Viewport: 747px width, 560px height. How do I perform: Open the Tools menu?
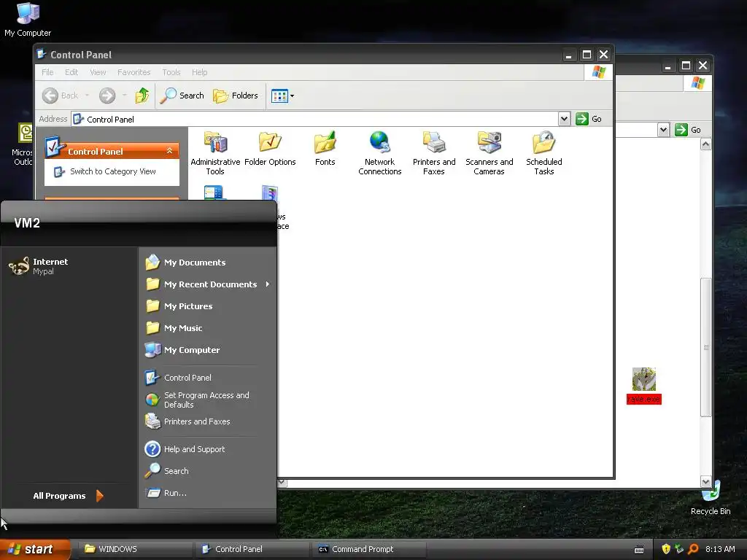[x=171, y=72]
